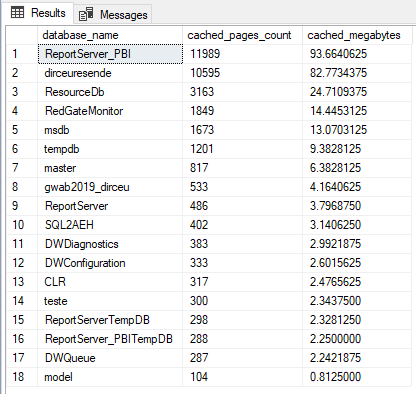Click the top-left grid corner select-all cell
The width and height of the screenshot is (416, 394).
pyautogui.click(x=22, y=35)
